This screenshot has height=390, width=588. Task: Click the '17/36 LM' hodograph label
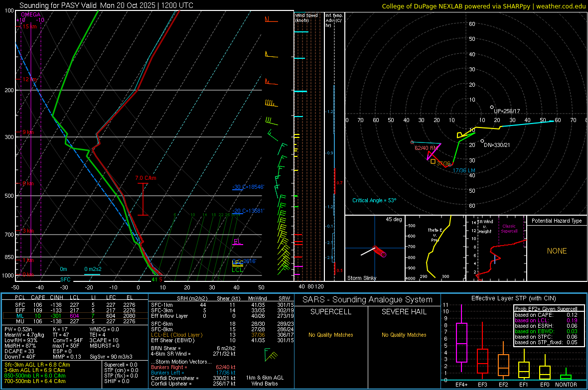(464, 170)
